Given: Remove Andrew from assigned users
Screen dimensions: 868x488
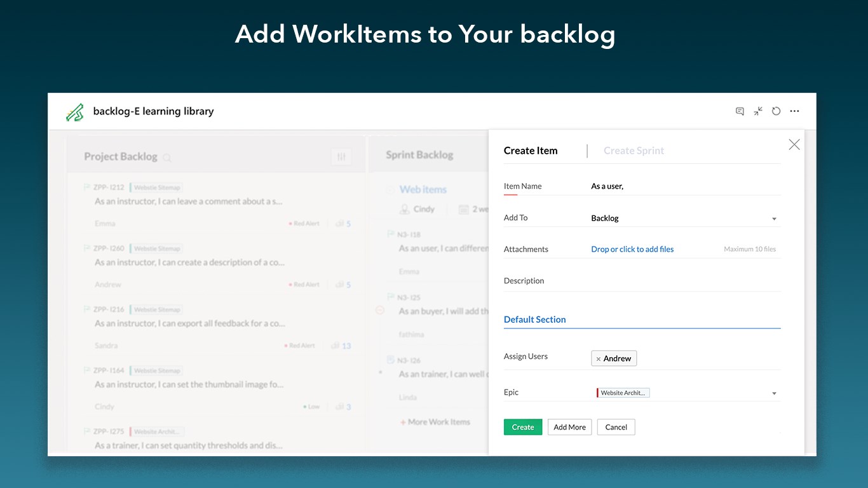Looking at the screenshot, I should 598,359.
